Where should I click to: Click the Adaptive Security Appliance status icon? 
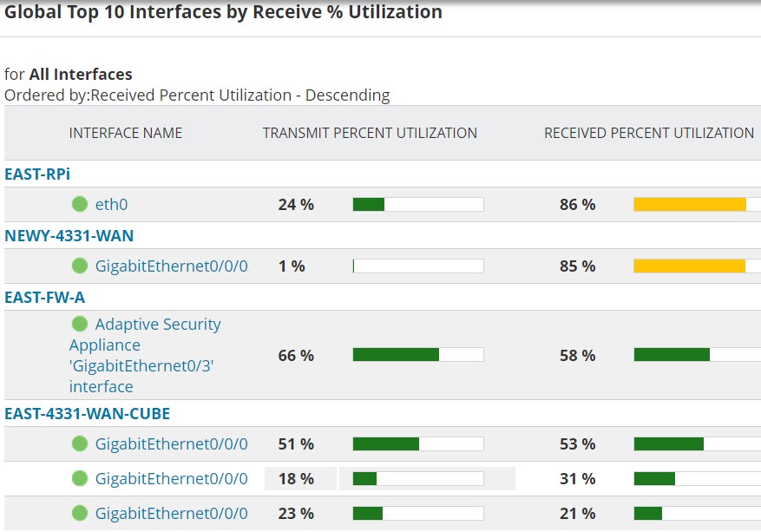coord(80,324)
